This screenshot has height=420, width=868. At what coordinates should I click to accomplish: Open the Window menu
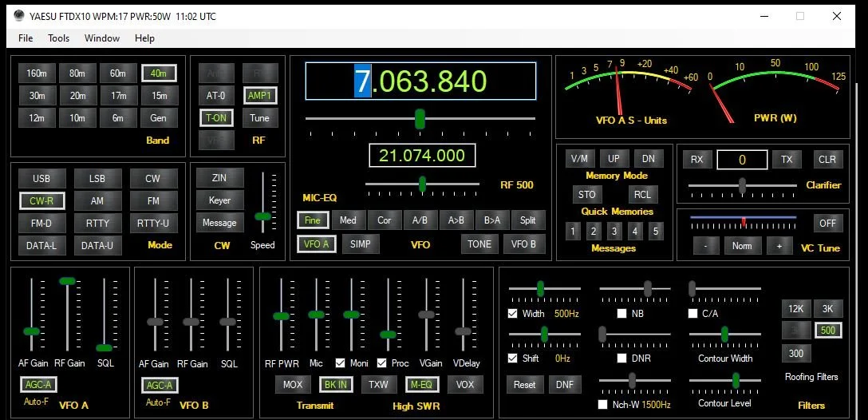click(x=102, y=38)
